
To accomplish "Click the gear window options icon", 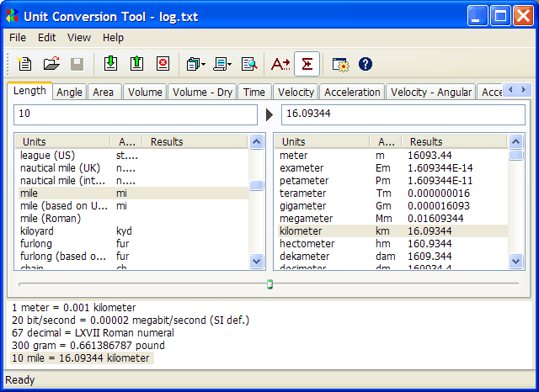I will pyautogui.click(x=340, y=63).
